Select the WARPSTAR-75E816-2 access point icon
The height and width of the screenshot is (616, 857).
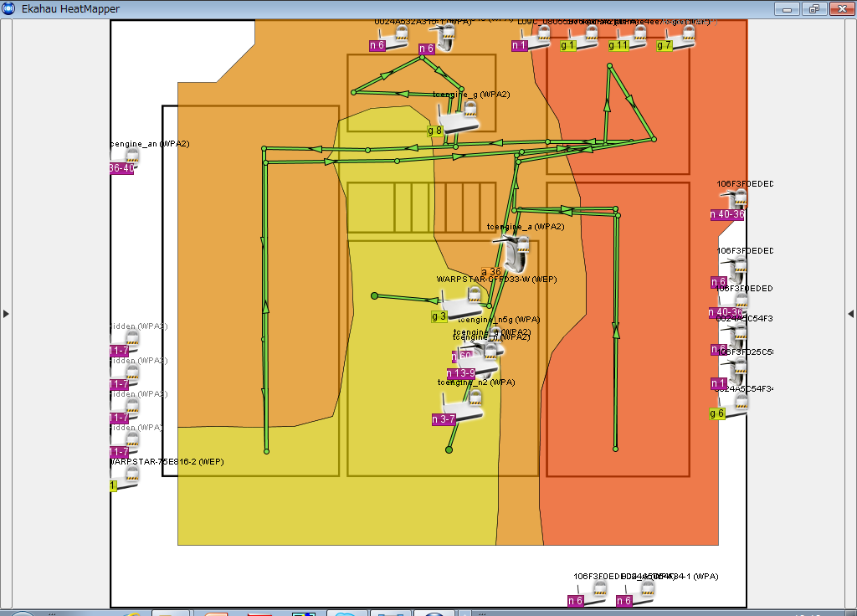[125, 478]
